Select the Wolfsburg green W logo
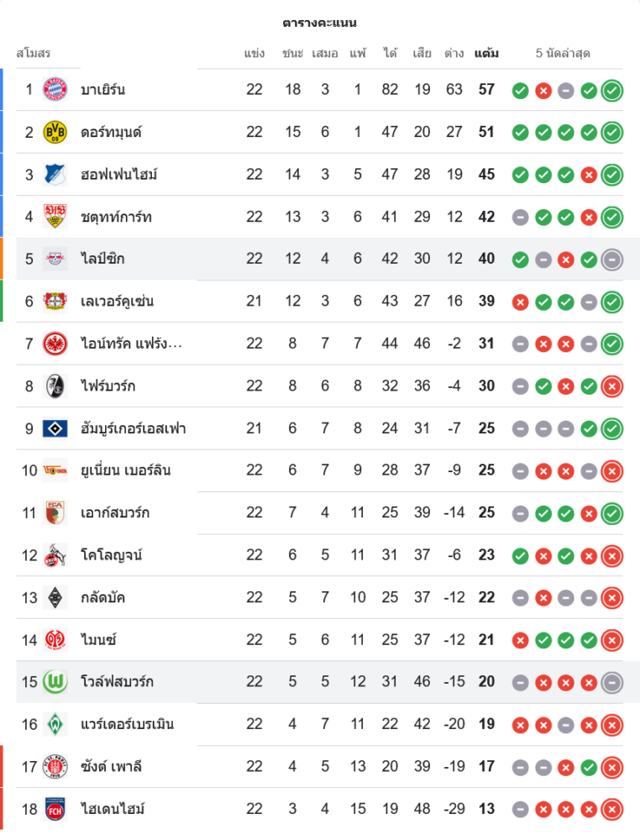 [x=55, y=681]
